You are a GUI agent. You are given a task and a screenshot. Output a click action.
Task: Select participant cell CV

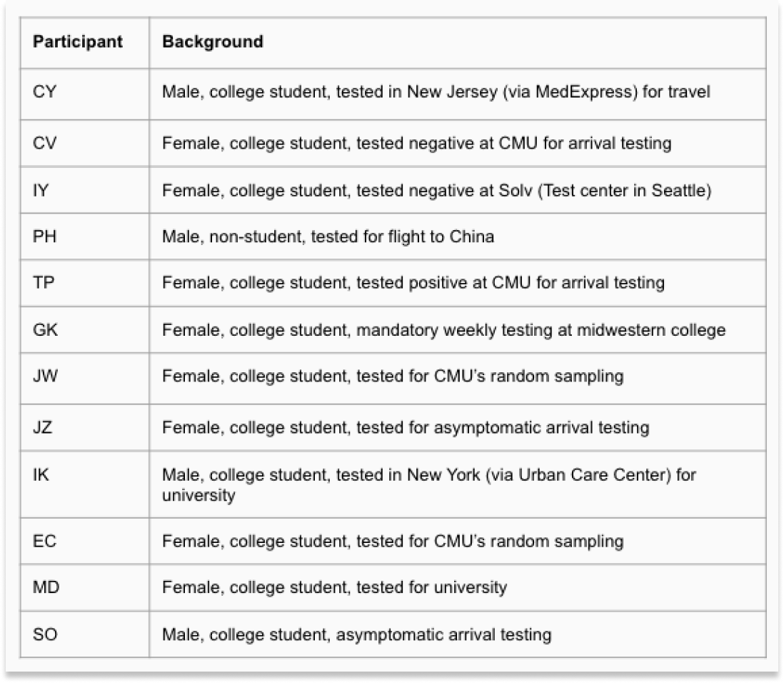[x=44, y=143]
